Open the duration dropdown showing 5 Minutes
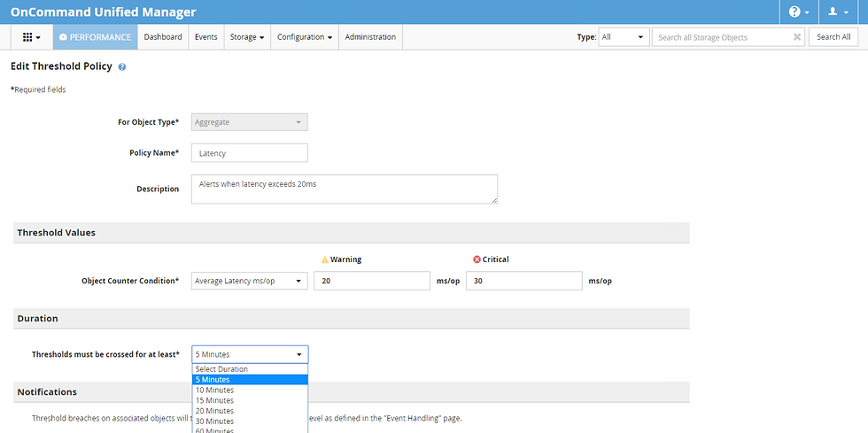The height and width of the screenshot is (433, 868). pos(250,354)
